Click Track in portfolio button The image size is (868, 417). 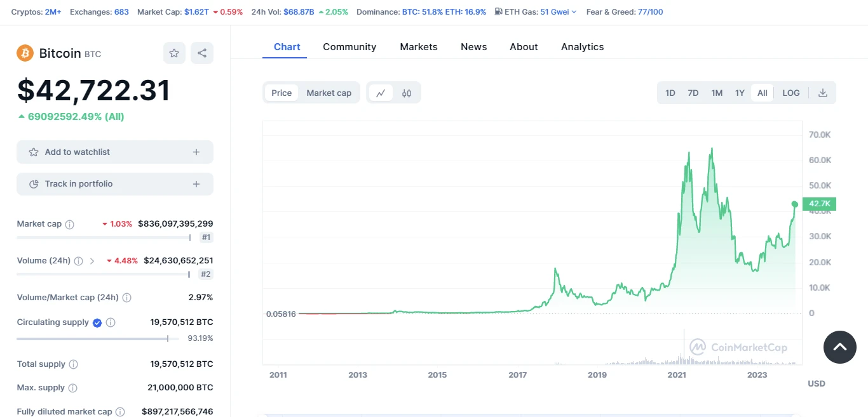coord(115,184)
